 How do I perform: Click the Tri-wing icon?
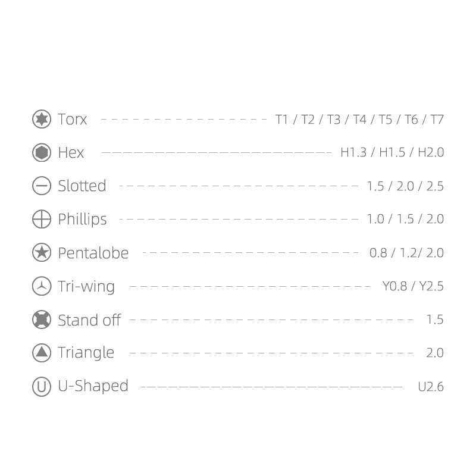click(41, 286)
